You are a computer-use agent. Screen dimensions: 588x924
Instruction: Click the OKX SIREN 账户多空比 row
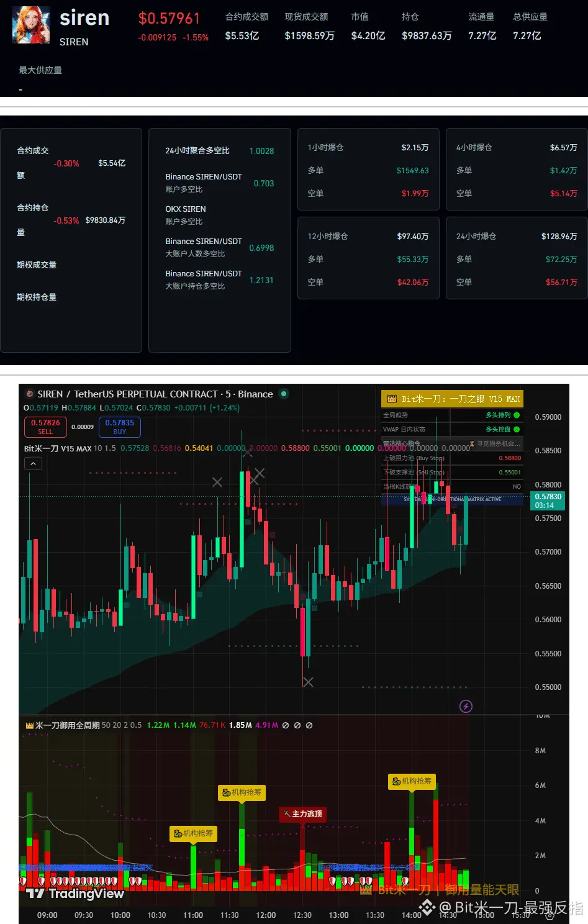[219, 215]
